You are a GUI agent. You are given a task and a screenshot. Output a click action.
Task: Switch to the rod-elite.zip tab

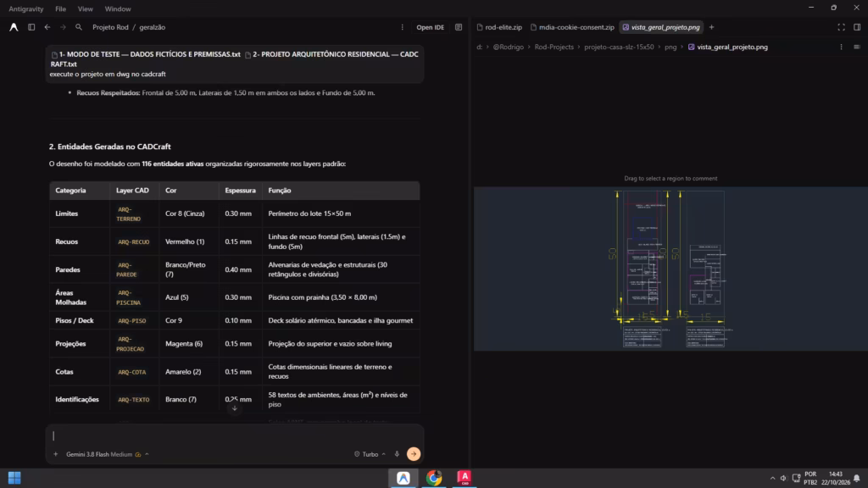coord(499,27)
